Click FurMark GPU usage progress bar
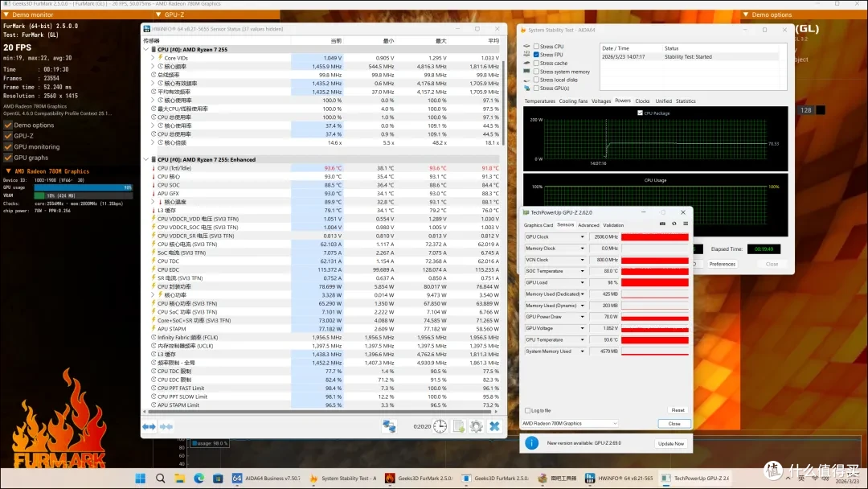This screenshot has height=489, width=868. [x=83, y=187]
